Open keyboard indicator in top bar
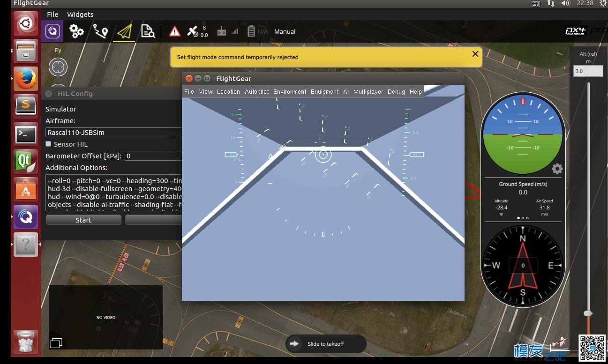The width and height of the screenshot is (608, 364). (536, 3)
